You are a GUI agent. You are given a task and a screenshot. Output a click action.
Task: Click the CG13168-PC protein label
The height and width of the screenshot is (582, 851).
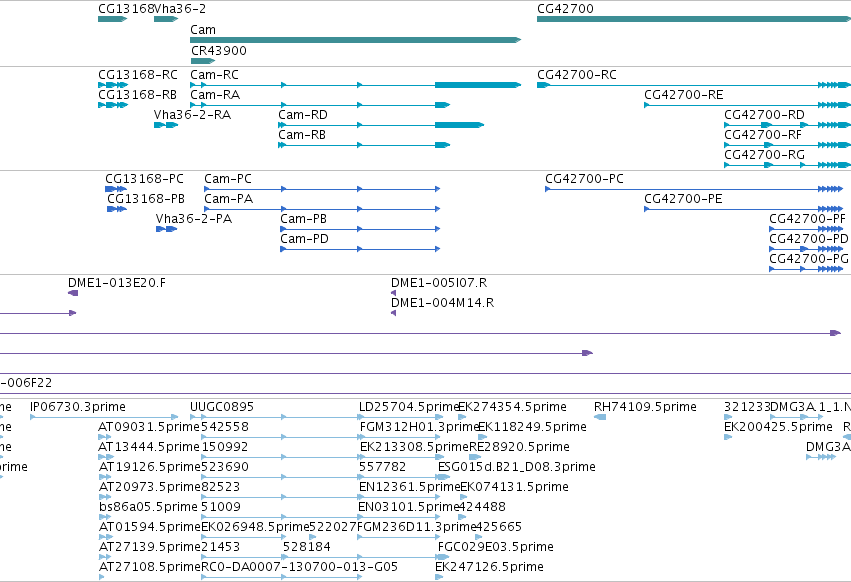tap(144, 179)
